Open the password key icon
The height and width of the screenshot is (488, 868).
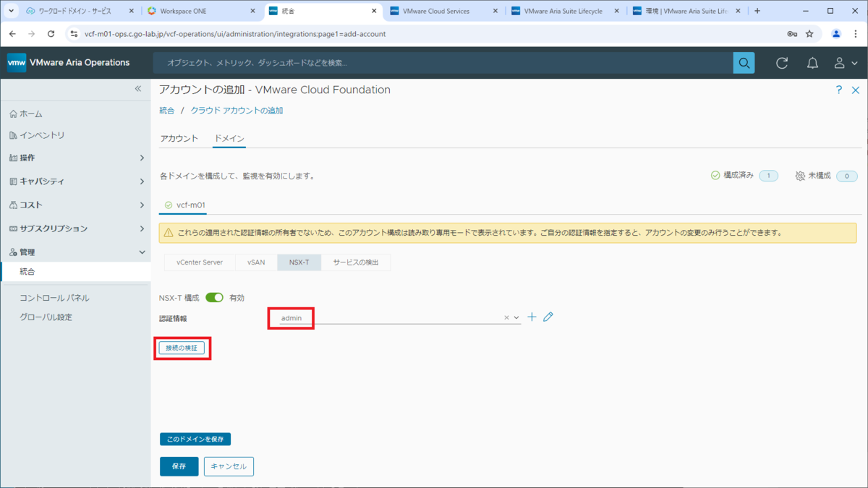click(792, 34)
